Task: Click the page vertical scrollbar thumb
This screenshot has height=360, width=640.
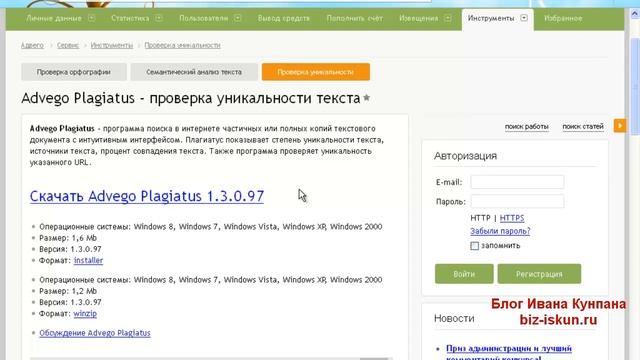Action: [635, 86]
